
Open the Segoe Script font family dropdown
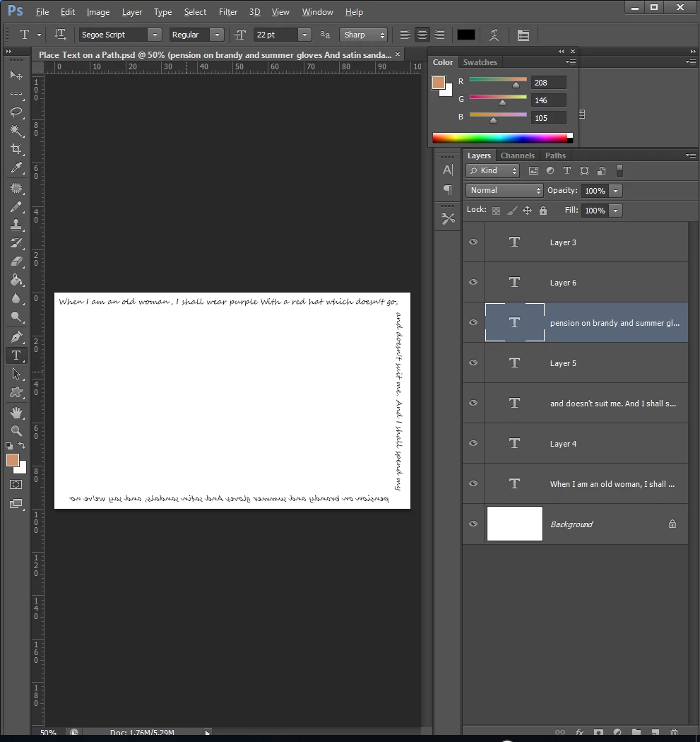click(x=154, y=35)
